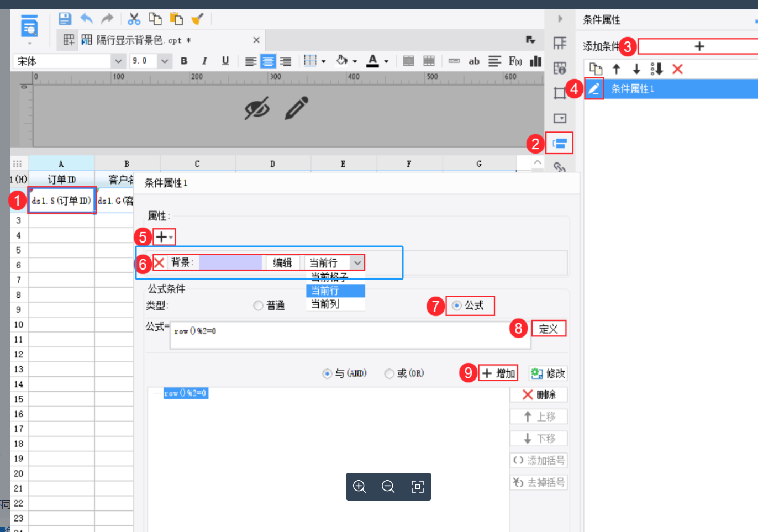This screenshot has width=758, height=532.
Task: Close the 隔行显示背景色.cpt tab
Action: [256, 40]
